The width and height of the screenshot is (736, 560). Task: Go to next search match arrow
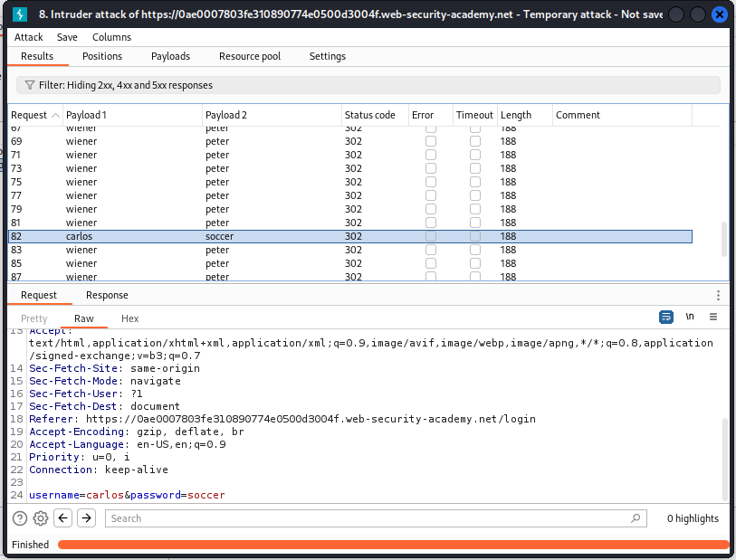point(86,518)
